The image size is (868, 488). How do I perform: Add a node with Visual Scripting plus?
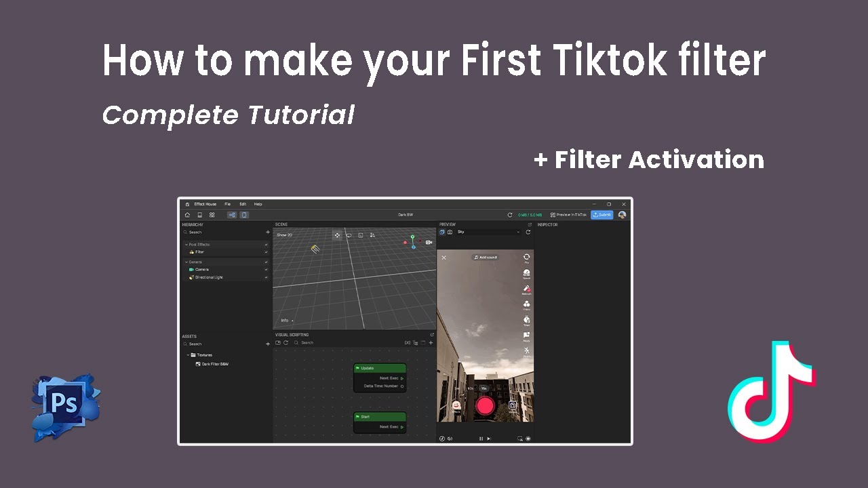point(431,342)
